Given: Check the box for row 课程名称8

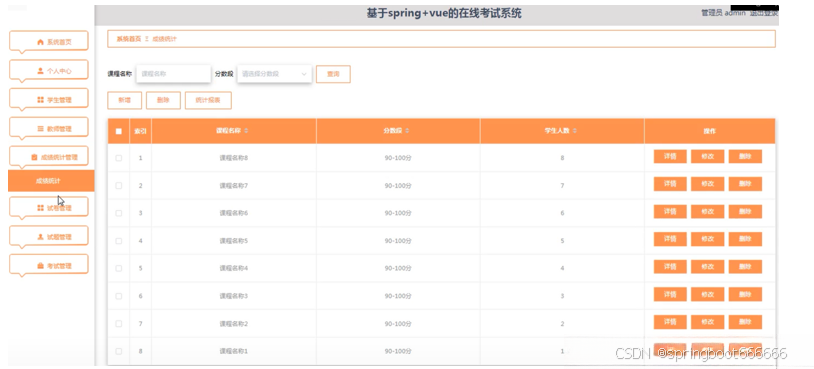Looking at the screenshot, I should pos(118,158).
